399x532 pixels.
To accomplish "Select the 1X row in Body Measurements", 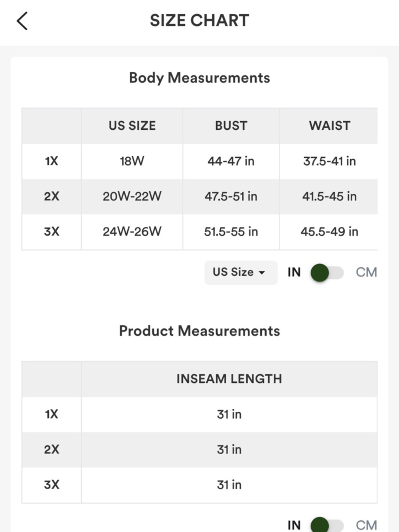I will [199, 161].
